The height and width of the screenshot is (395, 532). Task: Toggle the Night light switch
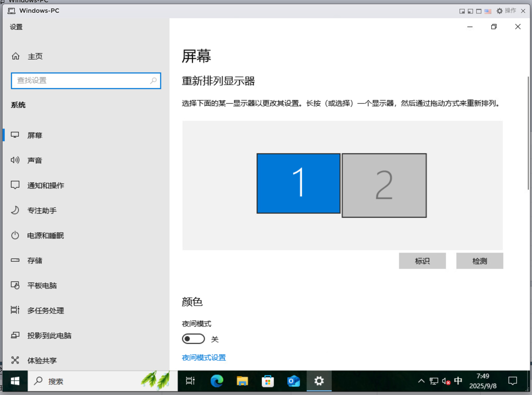pyautogui.click(x=193, y=339)
